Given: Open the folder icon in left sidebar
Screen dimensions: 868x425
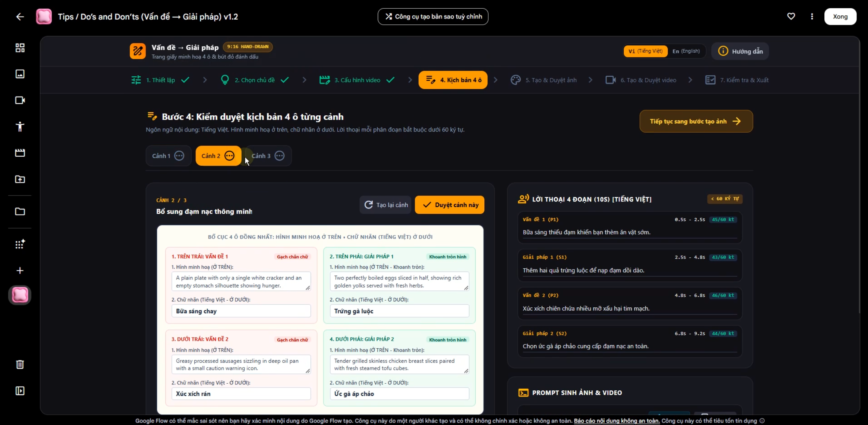Looking at the screenshot, I should [20, 212].
